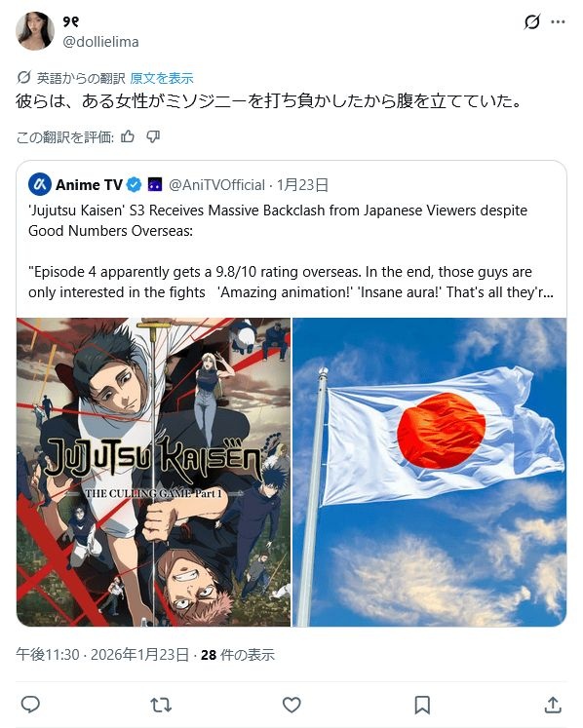Click Anime TV verified badge
The width and height of the screenshot is (583, 728).
[x=135, y=185]
